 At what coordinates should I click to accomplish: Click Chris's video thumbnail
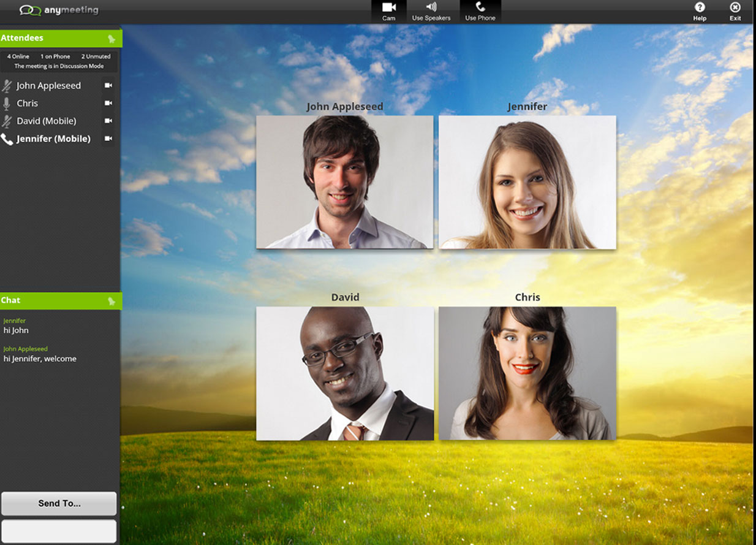tap(527, 373)
